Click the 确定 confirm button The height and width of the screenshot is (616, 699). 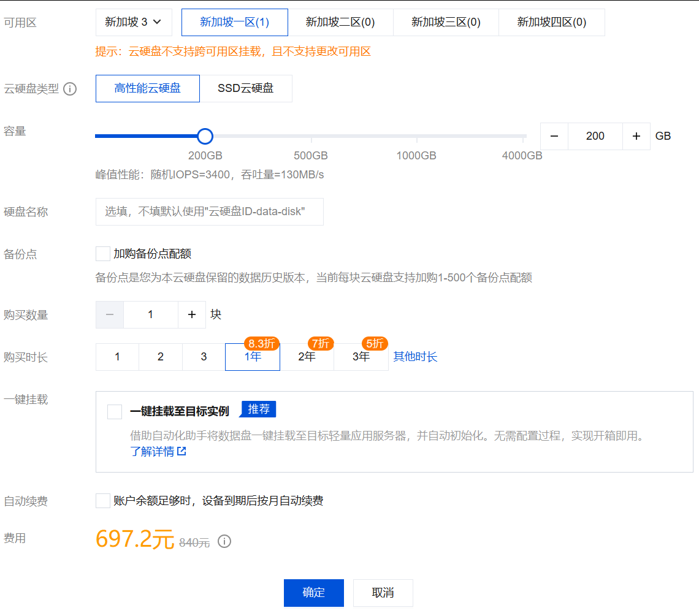pyautogui.click(x=313, y=593)
